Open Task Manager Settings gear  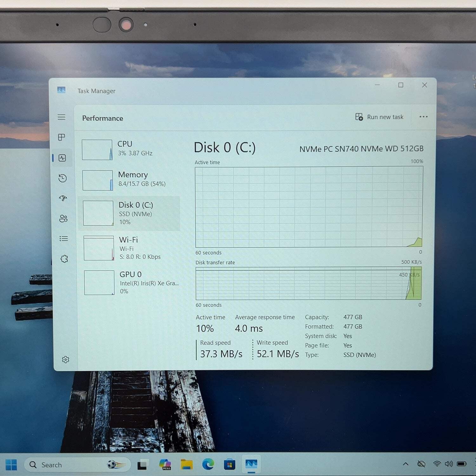point(66,360)
